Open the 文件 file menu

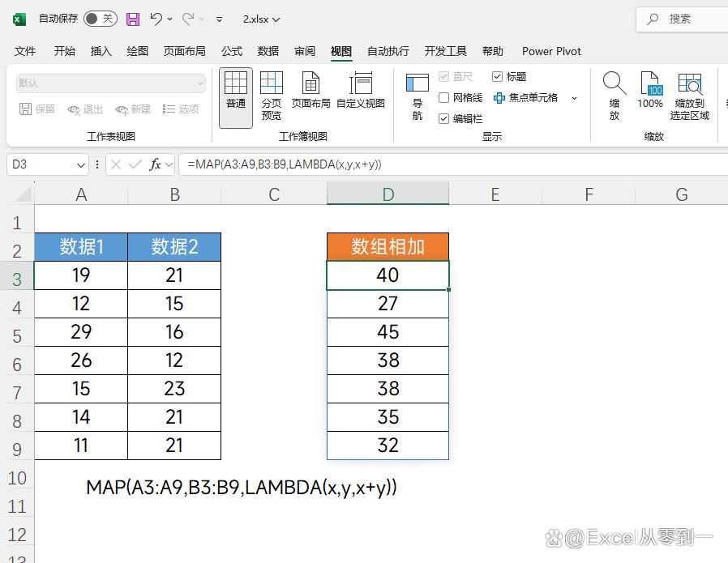pyautogui.click(x=25, y=51)
